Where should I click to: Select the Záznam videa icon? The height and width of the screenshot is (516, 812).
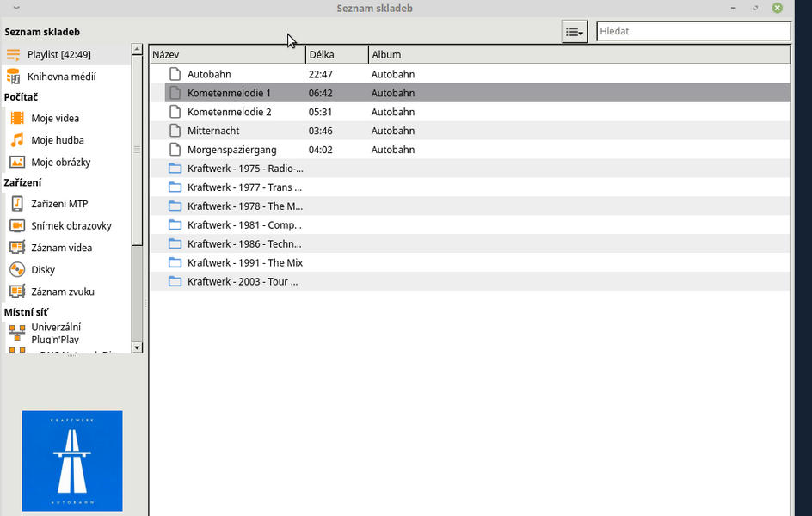click(17, 248)
